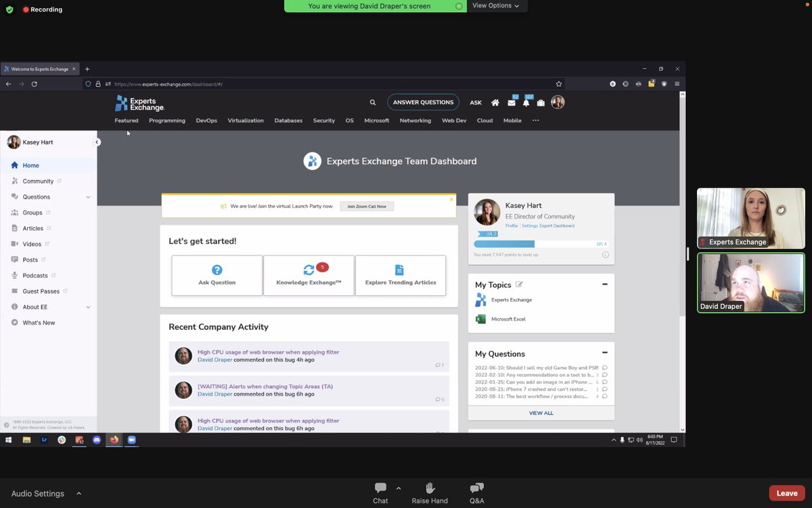Click the Firefox icon in the taskbar
This screenshot has width=812, height=508.
[114, 440]
